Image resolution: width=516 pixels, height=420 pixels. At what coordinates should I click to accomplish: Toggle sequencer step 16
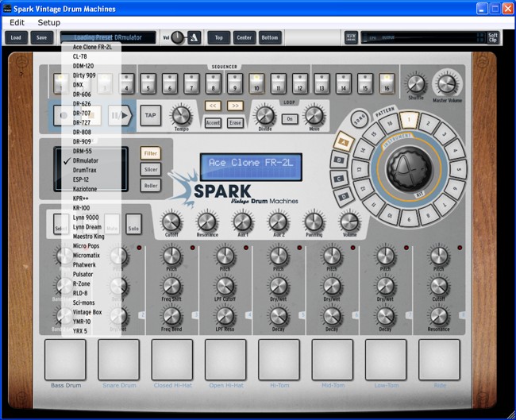click(x=387, y=83)
